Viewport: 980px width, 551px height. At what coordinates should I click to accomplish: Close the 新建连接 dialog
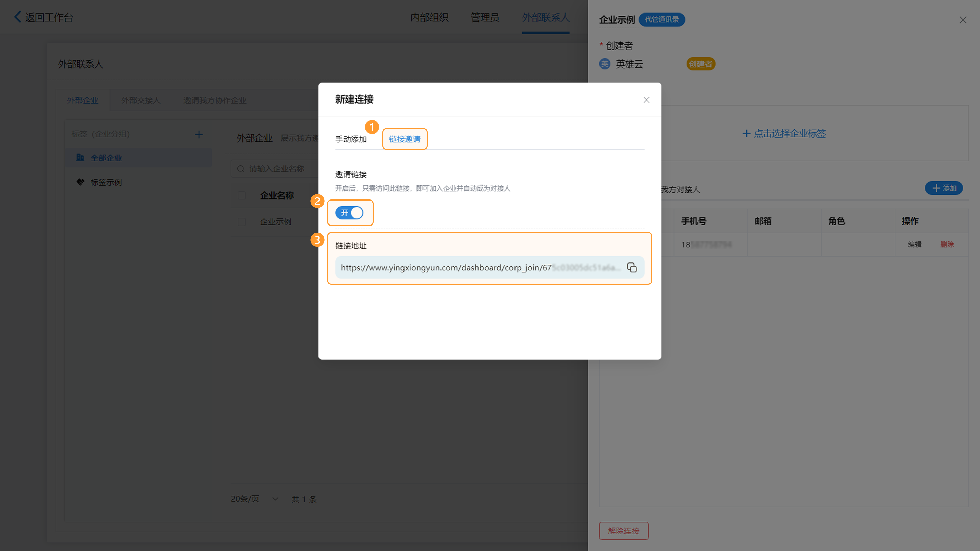pyautogui.click(x=646, y=100)
